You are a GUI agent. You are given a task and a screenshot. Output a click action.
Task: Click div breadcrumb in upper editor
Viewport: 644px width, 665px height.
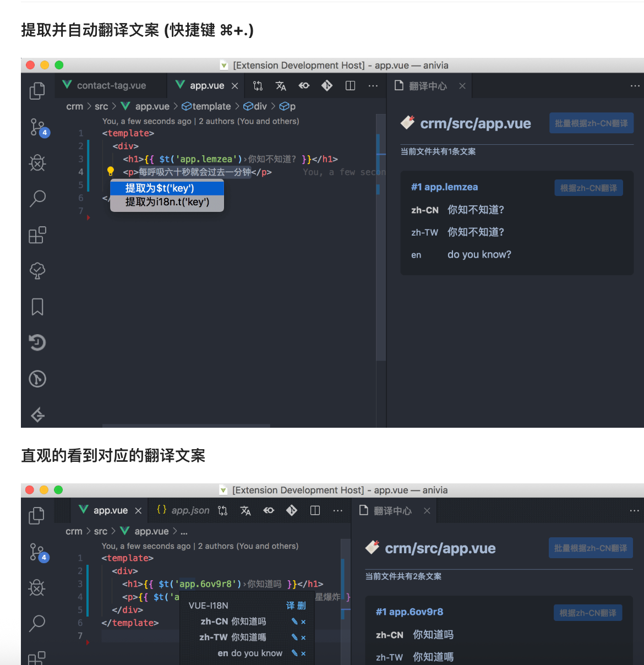pyautogui.click(x=255, y=106)
